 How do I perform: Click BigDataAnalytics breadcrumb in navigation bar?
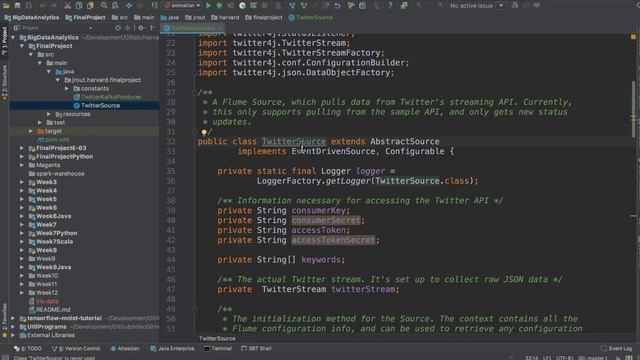point(32,18)
